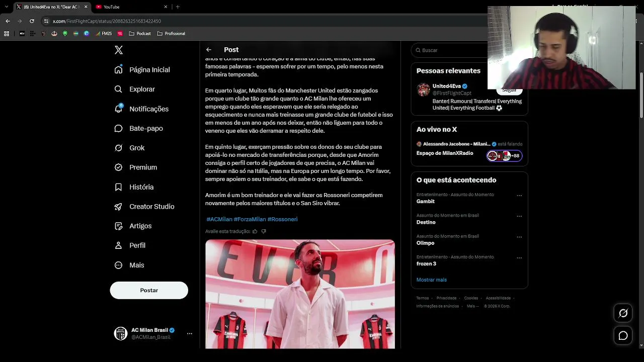
Task: Close the United4Eva X tab
Action: click(86, 7)
